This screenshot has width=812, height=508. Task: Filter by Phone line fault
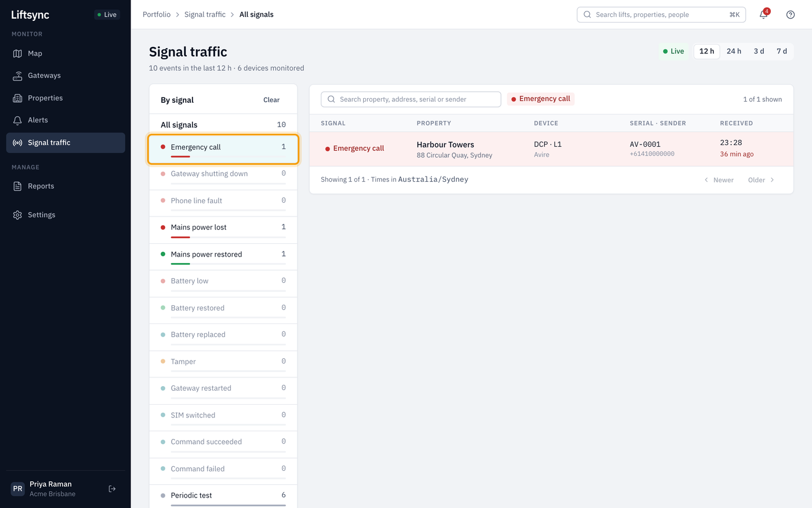[x=223, y=203]
